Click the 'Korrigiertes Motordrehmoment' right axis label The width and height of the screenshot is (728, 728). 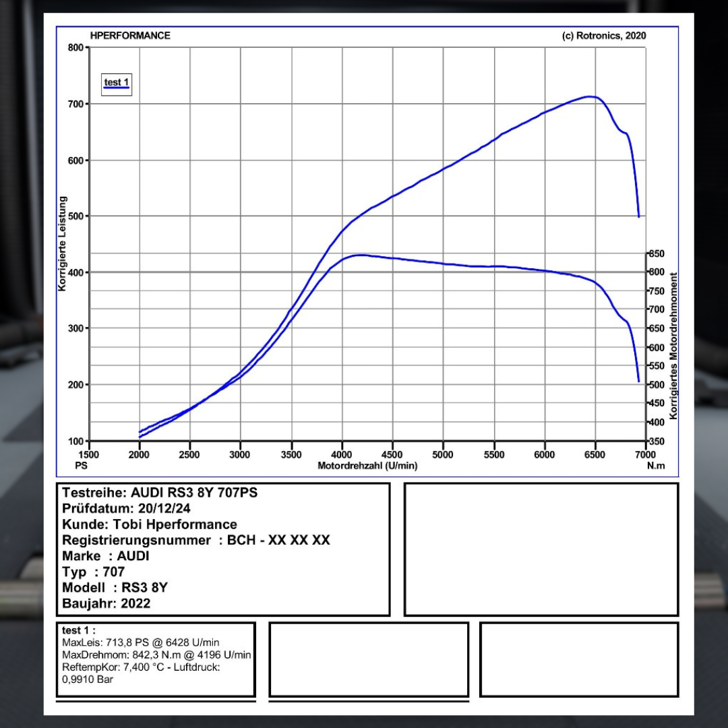673,345
